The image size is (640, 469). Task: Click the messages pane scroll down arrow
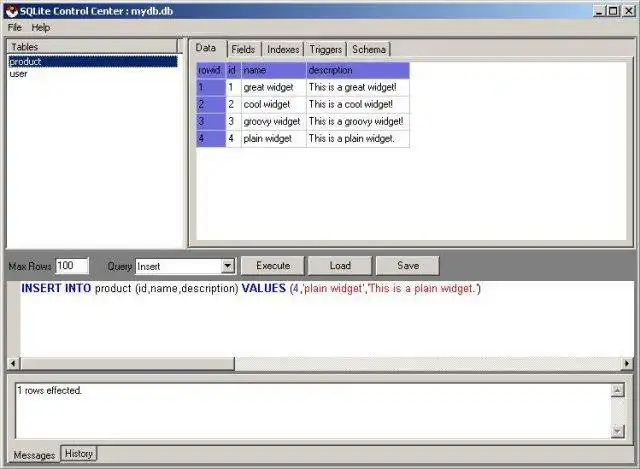tap(618, 431)
